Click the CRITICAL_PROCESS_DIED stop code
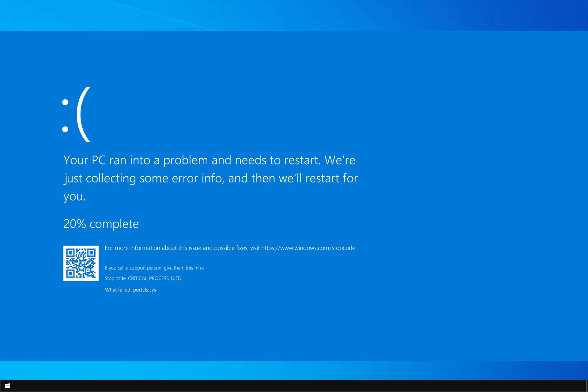 (x=154, y=278)
